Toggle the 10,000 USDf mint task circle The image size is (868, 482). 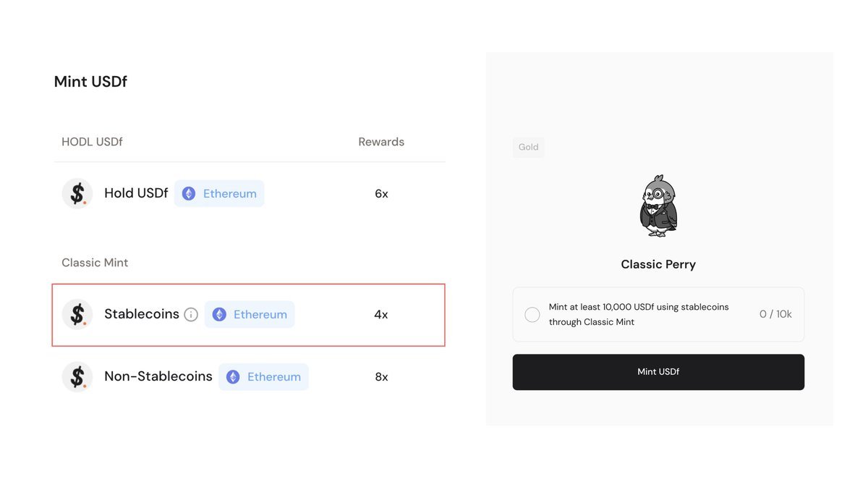pyautogui.click(x=532, y=315)
